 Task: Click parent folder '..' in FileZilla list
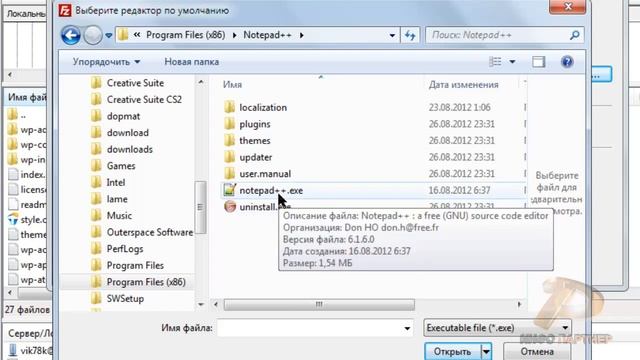17,115
